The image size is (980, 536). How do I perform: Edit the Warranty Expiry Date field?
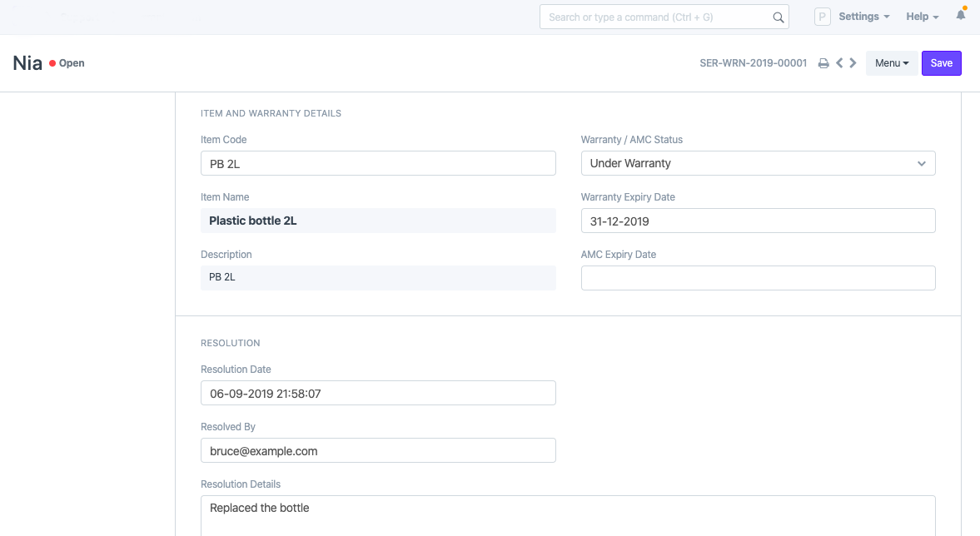pos(758,221)
